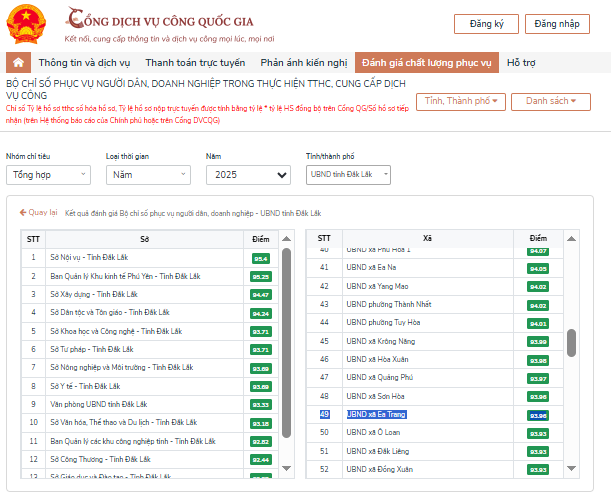
Task: Expand the Danh sách dropdown
Action: pos(551,101)
